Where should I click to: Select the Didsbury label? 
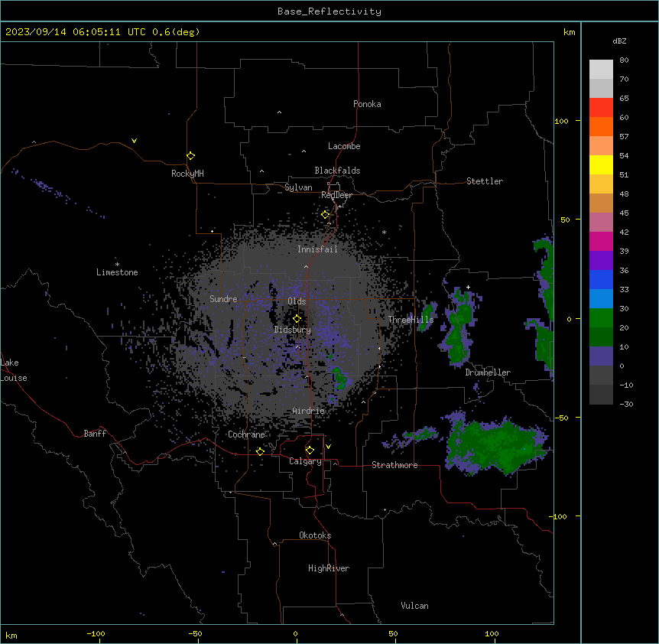pyautogui.click(x=293, y=330)
